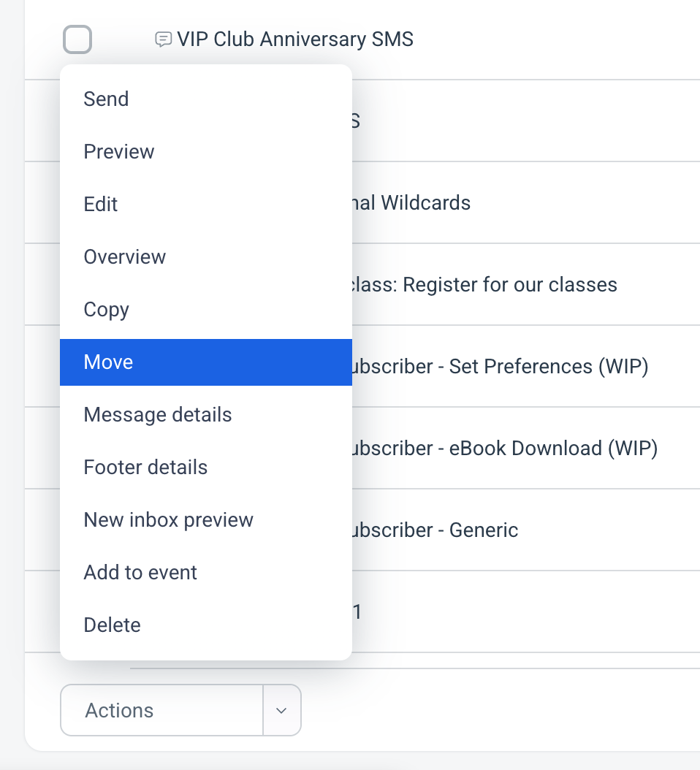Viewport: 700px width, 770px height.
Task: Click the highlighted Move option
Action: click(206, 362)
